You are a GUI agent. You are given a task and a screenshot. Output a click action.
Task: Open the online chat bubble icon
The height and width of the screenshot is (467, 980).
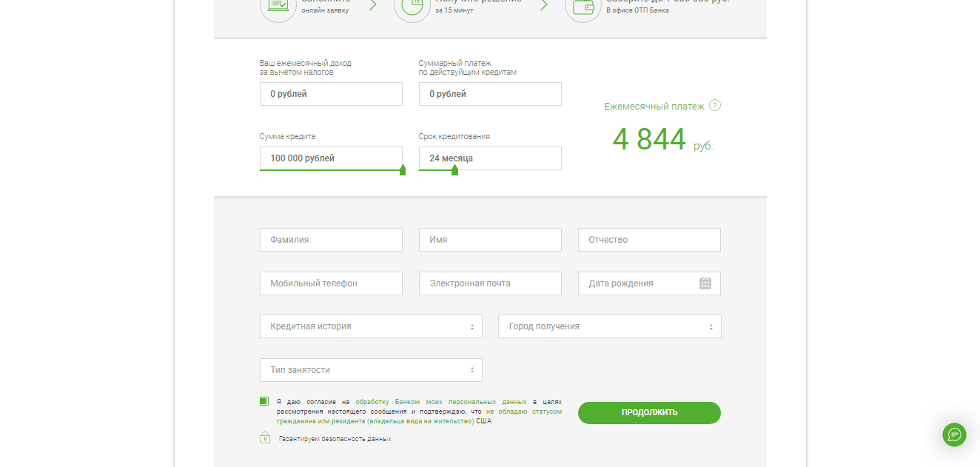(x=954, y=434)
